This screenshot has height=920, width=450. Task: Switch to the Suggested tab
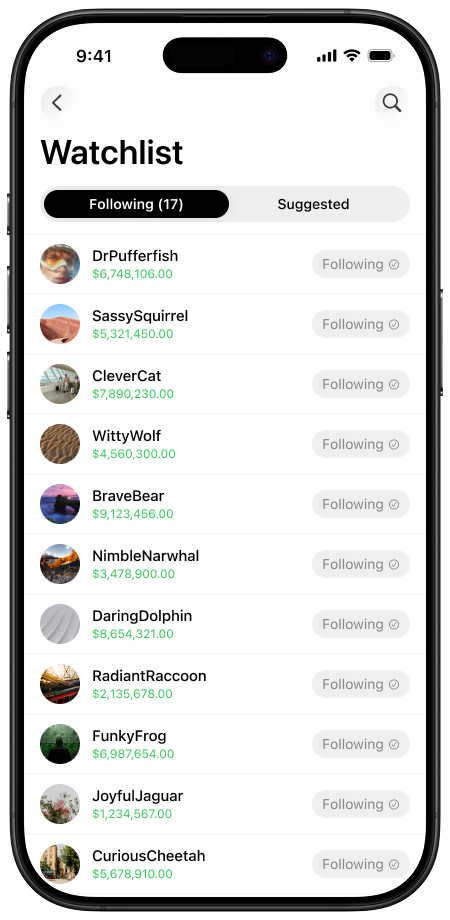pos(313,204)
